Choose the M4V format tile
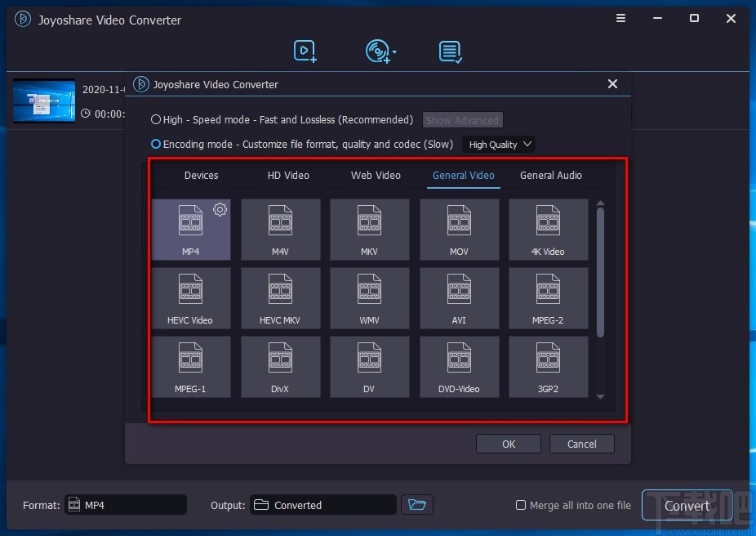The width and height of the screenshot is (756, 536). [280, 230]
